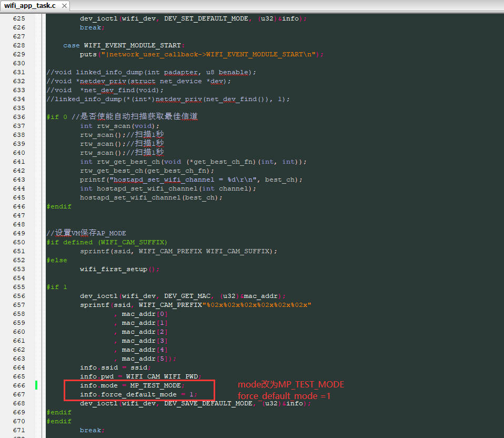
Task: Click the DEV_GET_MAC ioctl line
Action: pyautogui.click(x=183, y=296)
